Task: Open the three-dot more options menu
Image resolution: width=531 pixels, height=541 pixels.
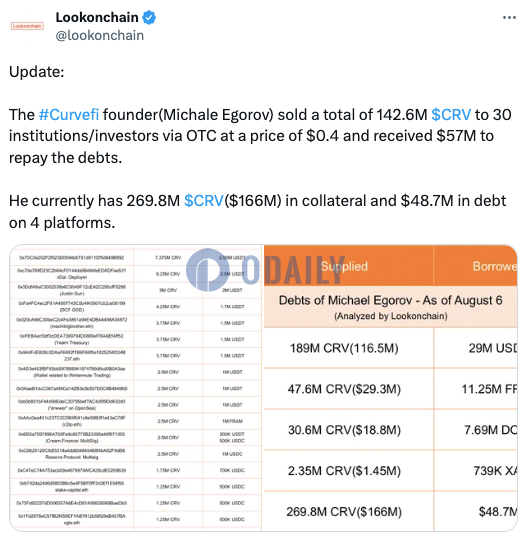Action: click(x=509, y=18)
